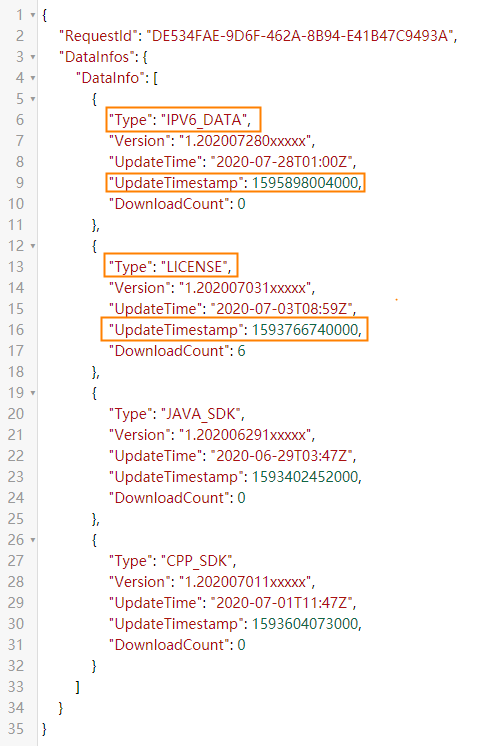Collapse the DataInfo array fold arrow on line 4
Screen dimensions: 504x746
pos(33,78)
